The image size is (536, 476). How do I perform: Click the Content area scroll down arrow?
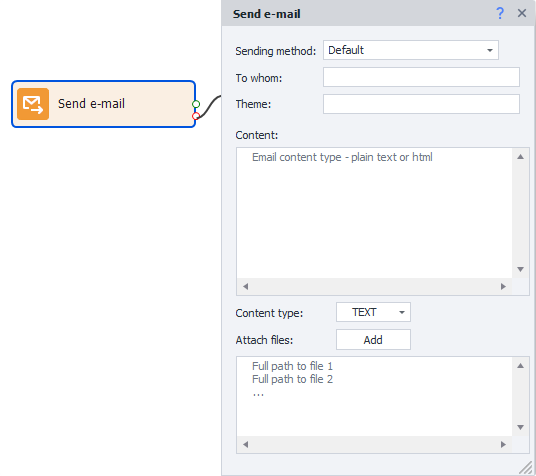[520, 269]
